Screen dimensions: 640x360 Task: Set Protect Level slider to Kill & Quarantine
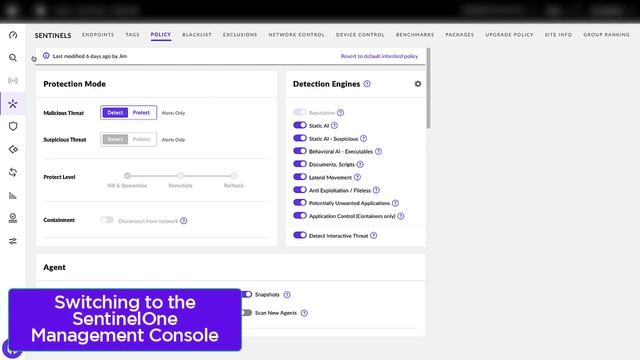127,176
